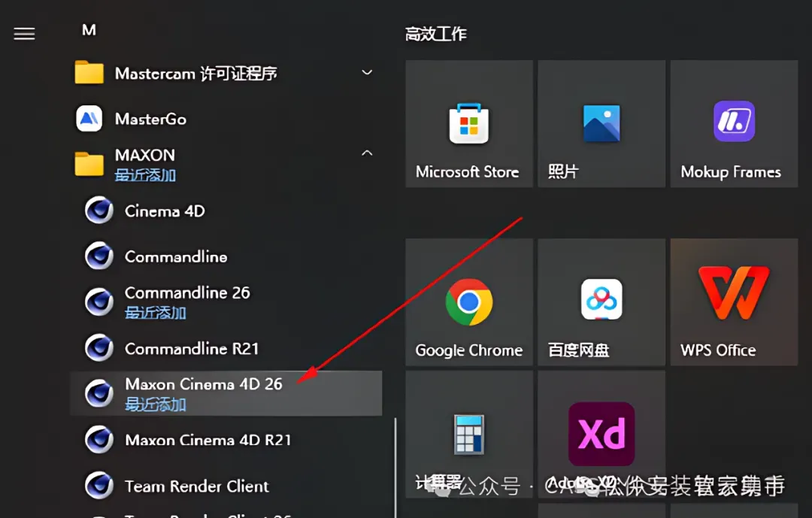The height and width of the screenshot is (518, 812).
Task: Jump to letter M index header
Action: coord(89,30)
